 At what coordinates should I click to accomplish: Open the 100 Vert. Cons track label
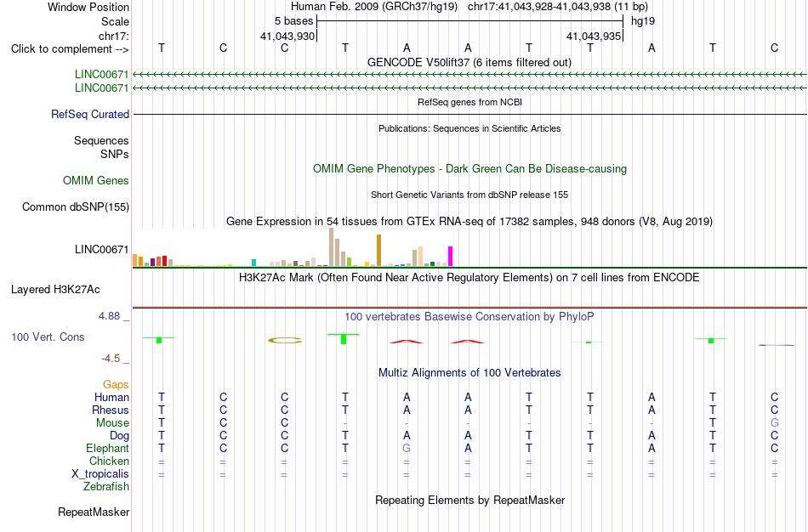pos(48,337)
